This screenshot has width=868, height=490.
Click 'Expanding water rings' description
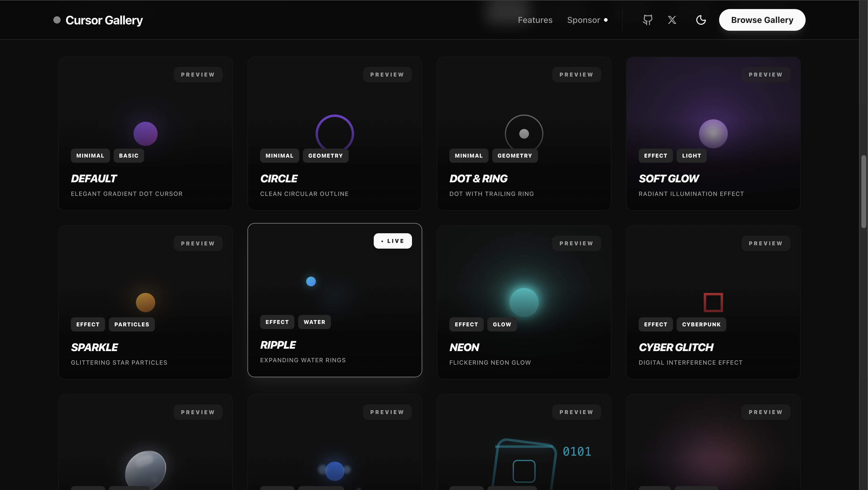point(303,360)
